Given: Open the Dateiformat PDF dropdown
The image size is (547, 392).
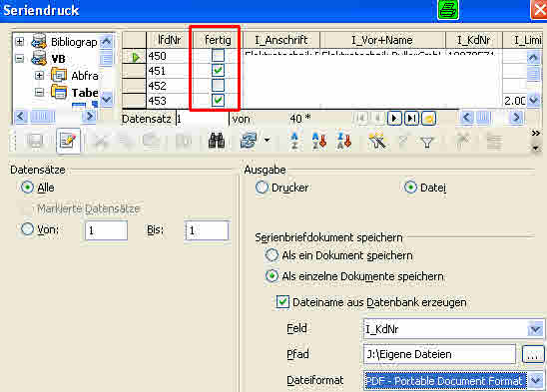Looking at the screenshot, I should tap(536, 381).
